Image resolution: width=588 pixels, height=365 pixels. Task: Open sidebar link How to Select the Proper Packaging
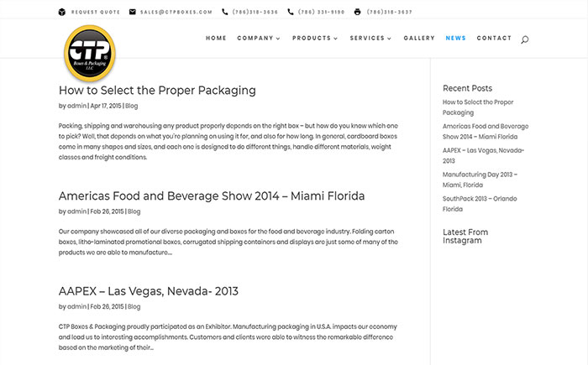pyautogui.click(x=478, y=107)
